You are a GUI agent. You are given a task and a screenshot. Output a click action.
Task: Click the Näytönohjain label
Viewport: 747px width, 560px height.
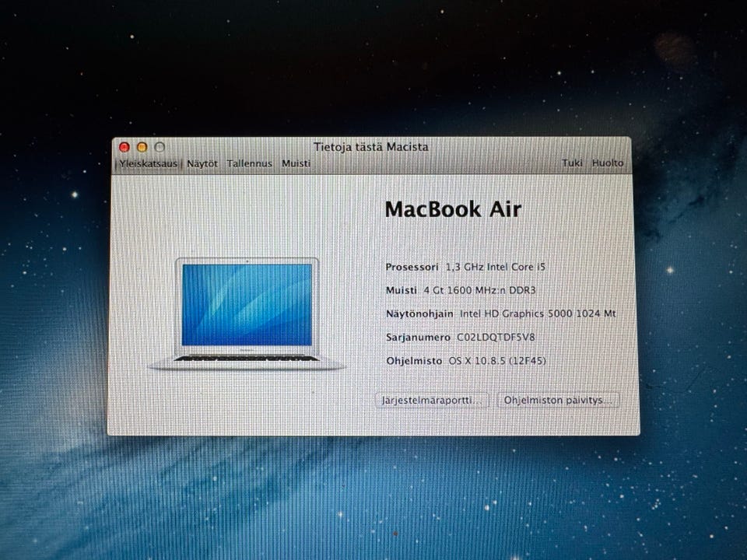[x=419, y=313]
